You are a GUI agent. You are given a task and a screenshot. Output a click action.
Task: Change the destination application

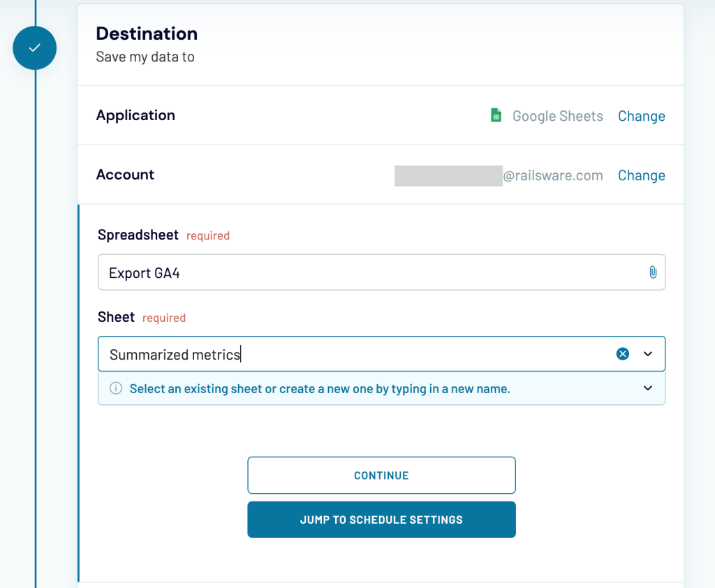pos(641,116)
